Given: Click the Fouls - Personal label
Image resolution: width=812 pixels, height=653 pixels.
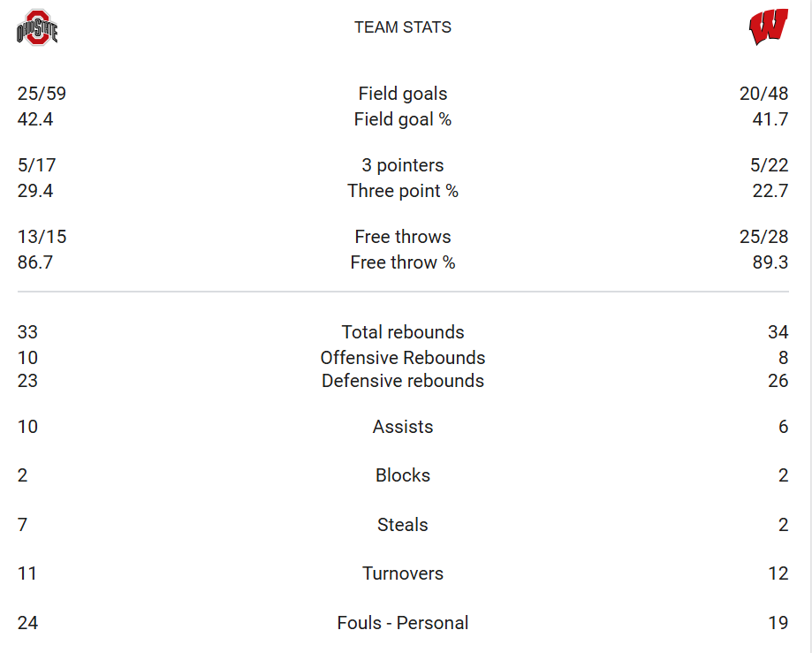Looking at the screenshot, I should tap(403, 622).
